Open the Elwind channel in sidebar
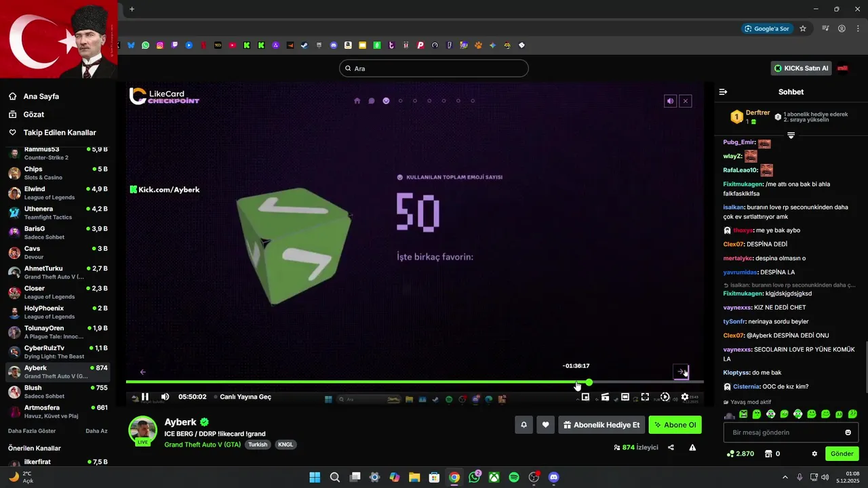 [x=58, y=193]
